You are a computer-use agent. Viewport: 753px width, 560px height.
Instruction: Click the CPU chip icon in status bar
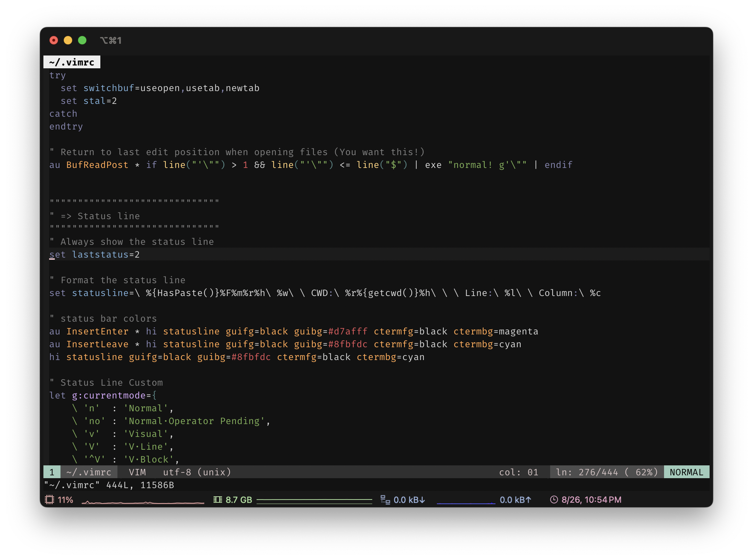click(49, 500)
